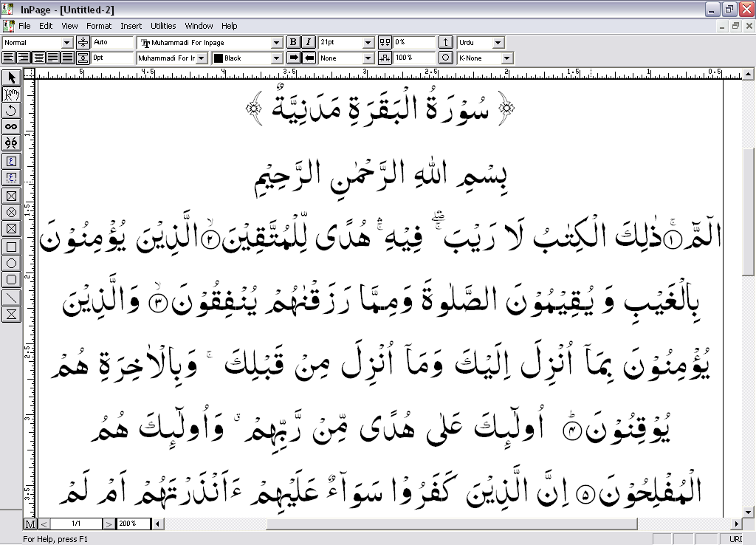Expand the 21pt font size dropdown
This screenshot has height=545, width=756.
pyautogui.click(x=368, y=42)
